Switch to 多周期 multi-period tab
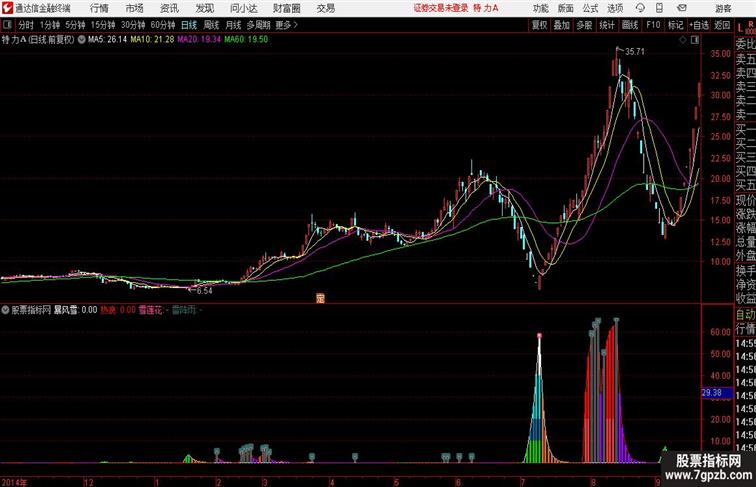Image resolution: width=756 pixels, height=487 pixels. click(258, 25)
